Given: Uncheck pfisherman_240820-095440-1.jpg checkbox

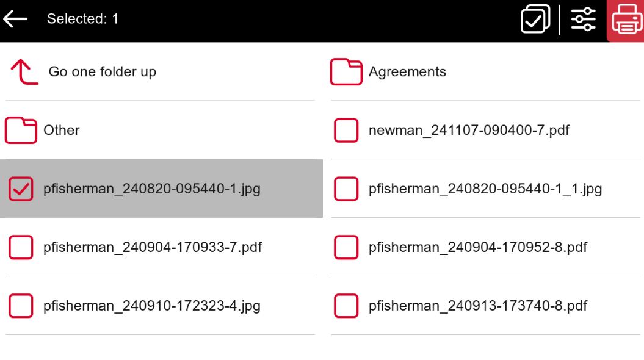Looking at the screenshot, I should [x=21, y=189].
